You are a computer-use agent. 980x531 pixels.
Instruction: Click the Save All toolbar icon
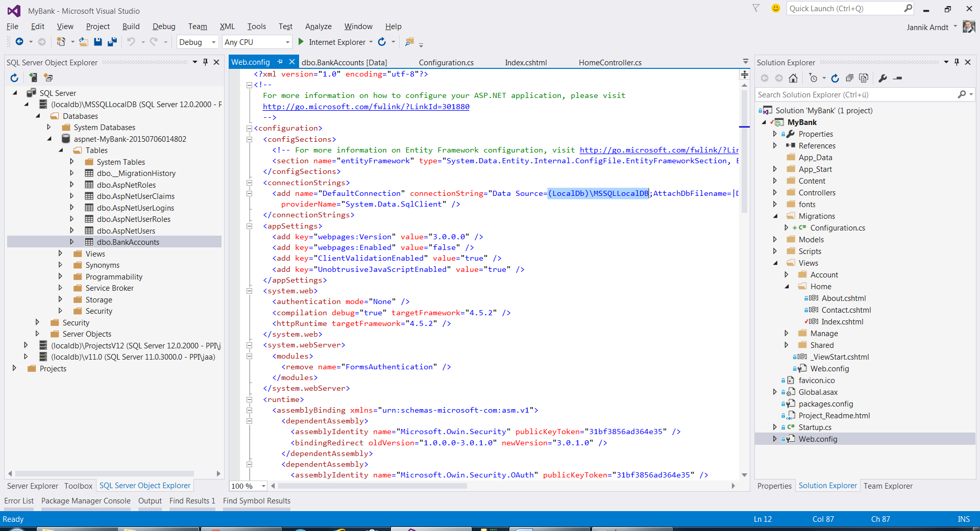(x=112, y=42)
